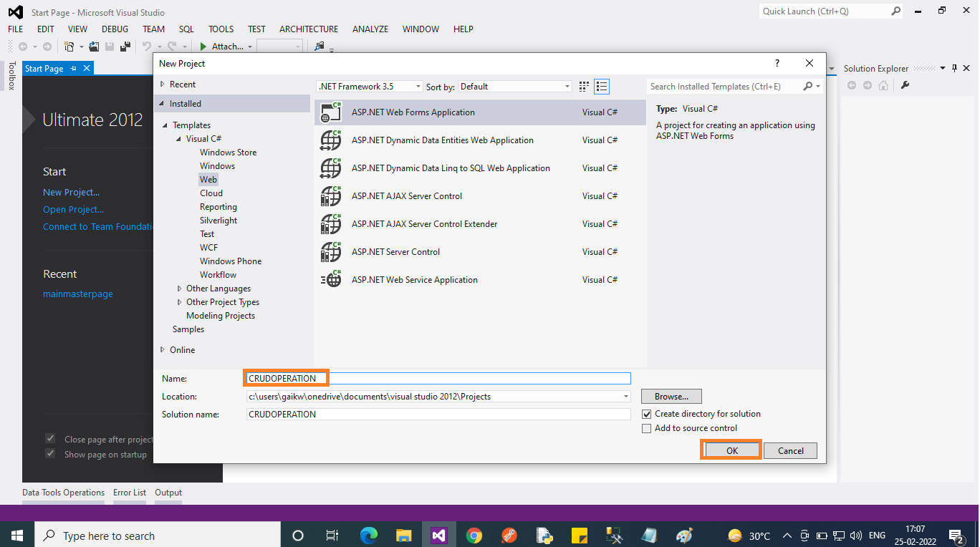The height and width of the screenshot is (547, 980).
Task: Open Microsoft Edge from the taskbar
Action: coord(369,536)
